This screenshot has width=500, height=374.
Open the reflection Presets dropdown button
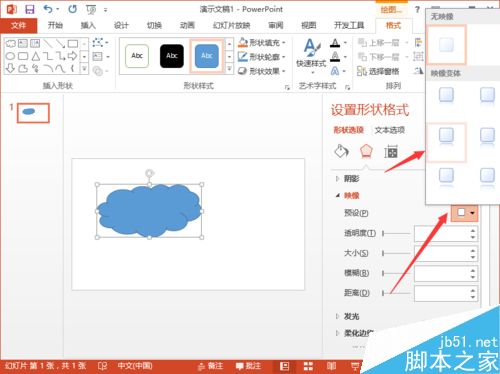[464, 213]
